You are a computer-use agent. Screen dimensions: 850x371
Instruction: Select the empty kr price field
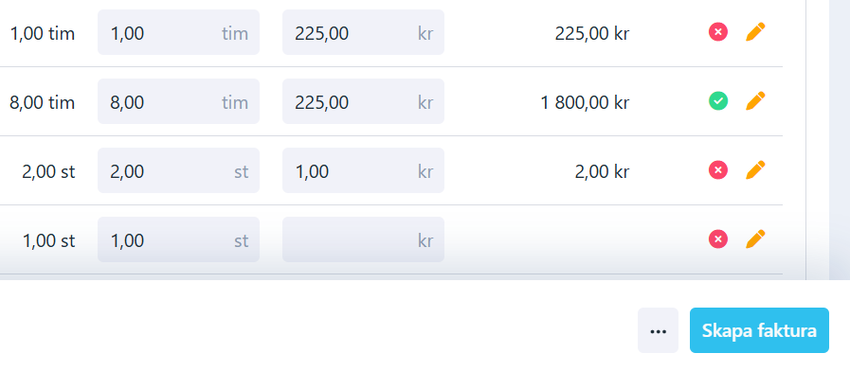point(363,239)
